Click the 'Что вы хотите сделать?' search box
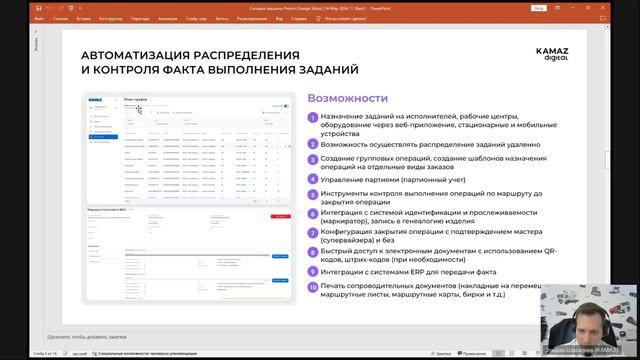 click(345, 19)
